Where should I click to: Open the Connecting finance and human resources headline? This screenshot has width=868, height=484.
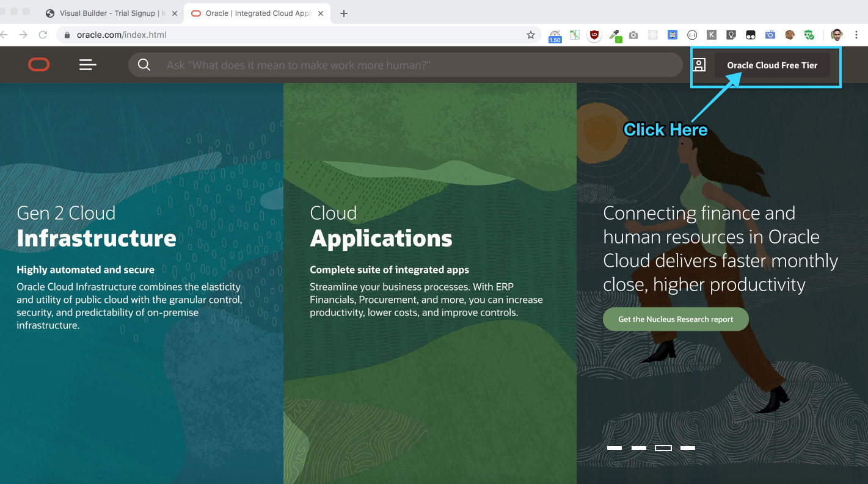point(721,248)
